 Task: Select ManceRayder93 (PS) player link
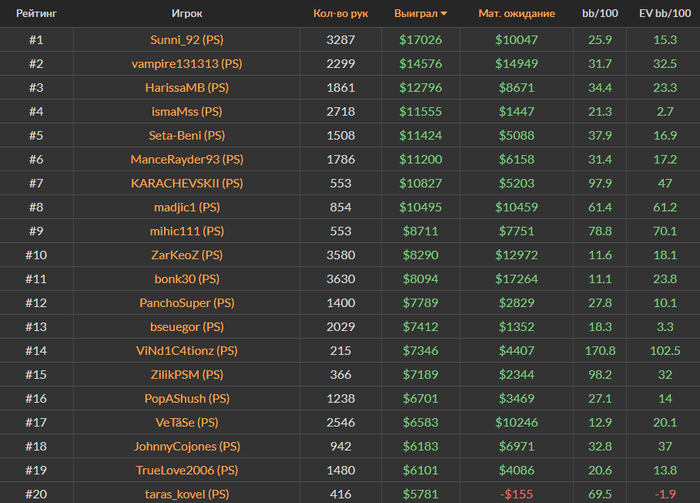point(187,159)
